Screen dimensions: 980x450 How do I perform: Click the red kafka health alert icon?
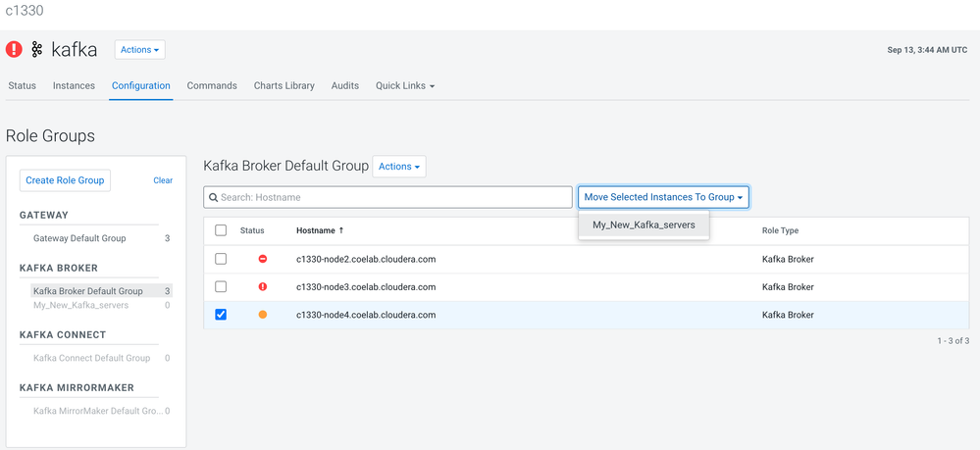tap(14, 49)
